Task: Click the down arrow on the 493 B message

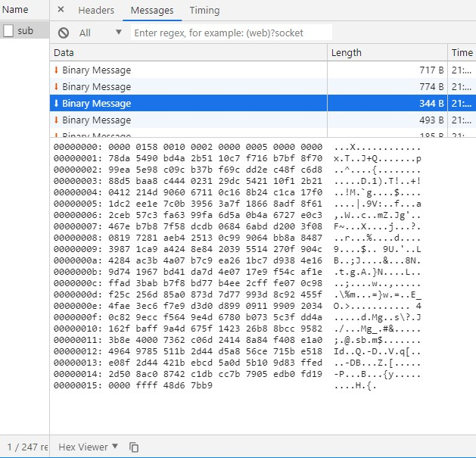Action: (56, 120)
